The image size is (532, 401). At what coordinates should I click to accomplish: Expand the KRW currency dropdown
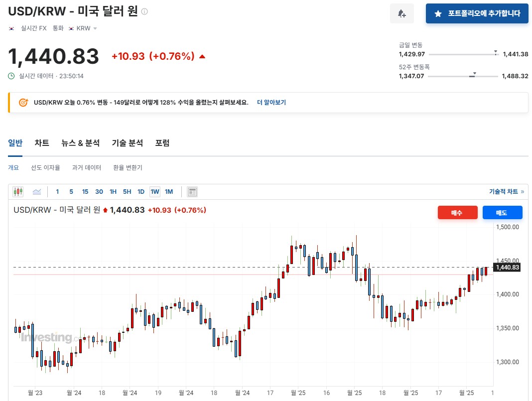click(x=95, y=28)
